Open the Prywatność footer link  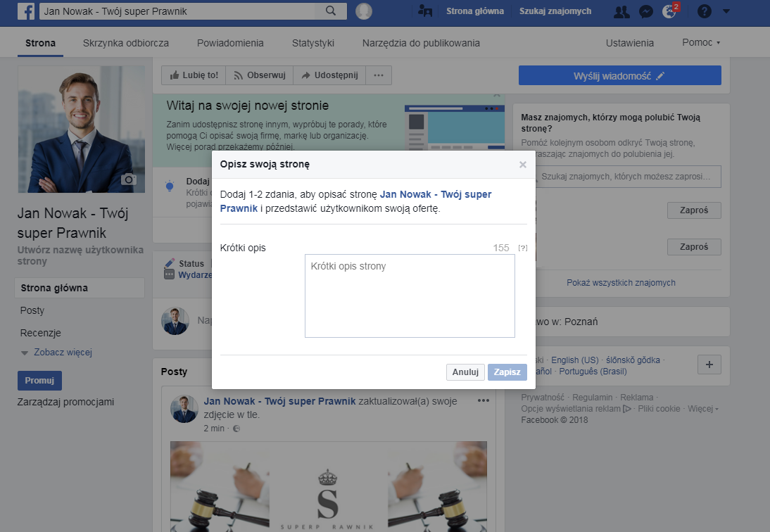[x=543, y=398]
